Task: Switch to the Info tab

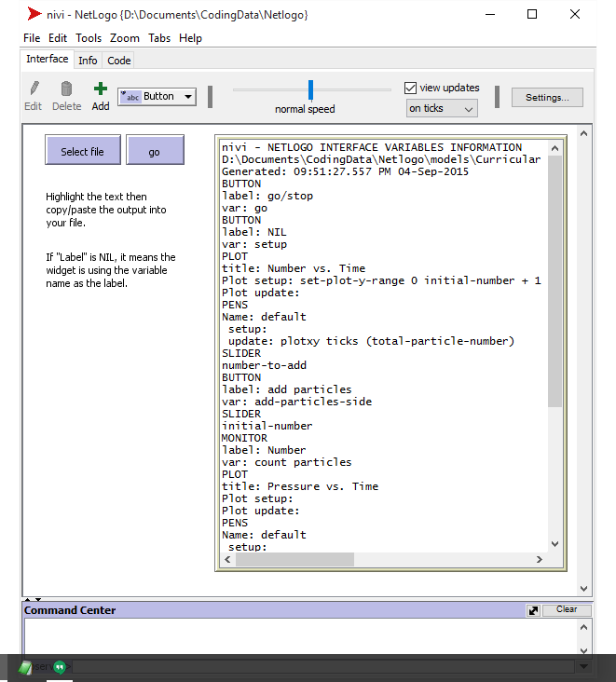Action: [x=88, y=61]
